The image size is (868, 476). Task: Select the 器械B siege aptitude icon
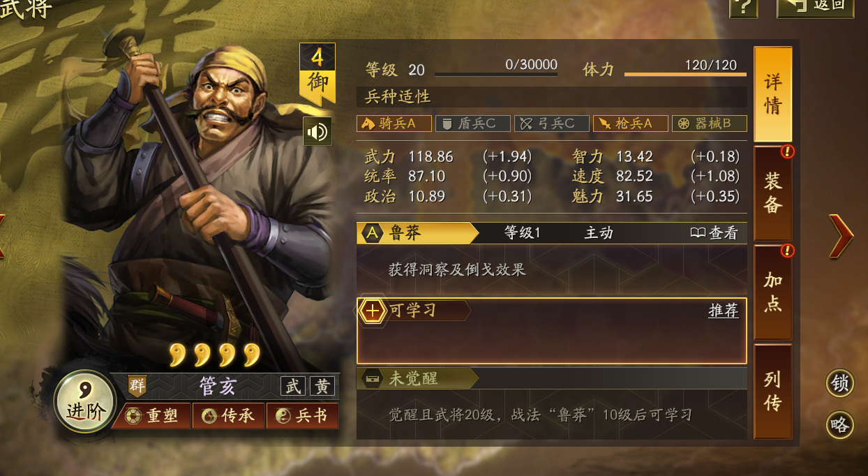[x=710, y=124]
